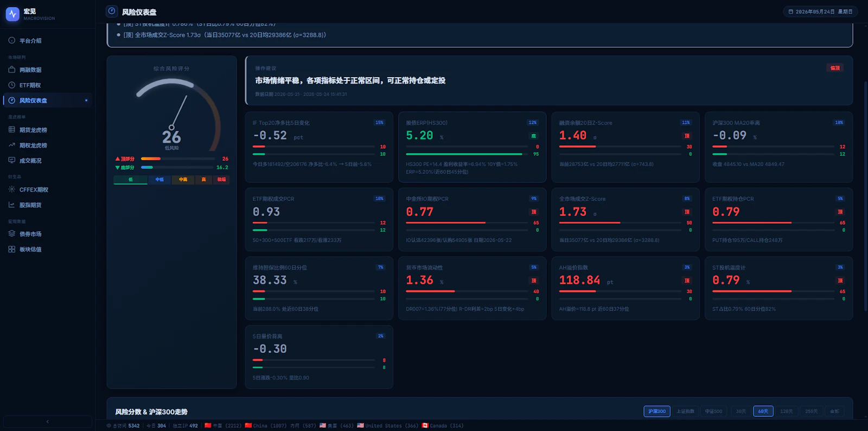Select the 中低 risk level segment
Image resolution: width=868 pixels, height=431 pixels.
pos(159,180)
